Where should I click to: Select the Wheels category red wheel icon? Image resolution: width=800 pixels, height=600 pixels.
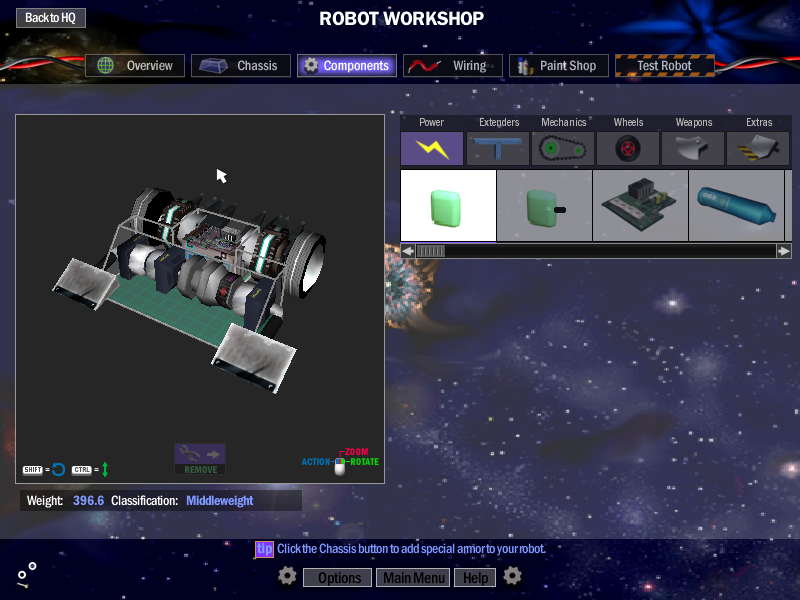point(628,148)
